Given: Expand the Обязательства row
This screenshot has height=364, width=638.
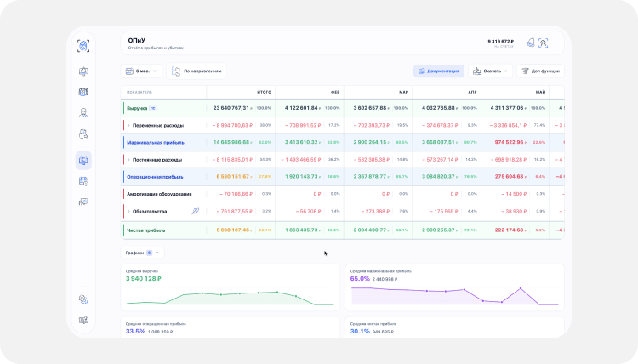Looking at the screenshot, I should click(x=129, y=212).
